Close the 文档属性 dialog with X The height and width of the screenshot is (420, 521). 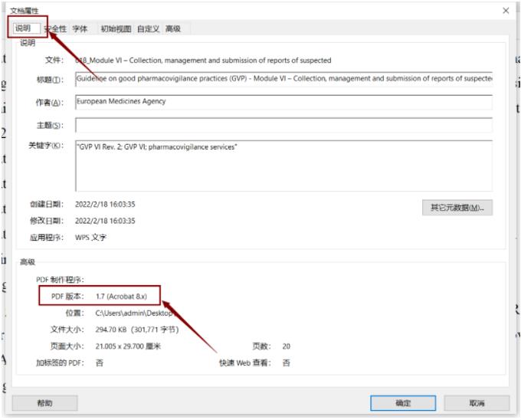point(506,10)
